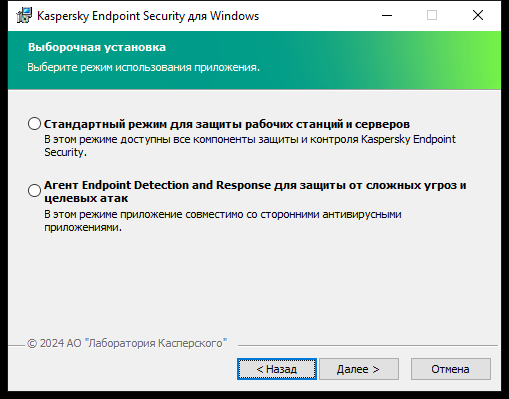Select the Стандартный режим radio button
This screenshot has width=509, height=399.
[x=34, y=124]
